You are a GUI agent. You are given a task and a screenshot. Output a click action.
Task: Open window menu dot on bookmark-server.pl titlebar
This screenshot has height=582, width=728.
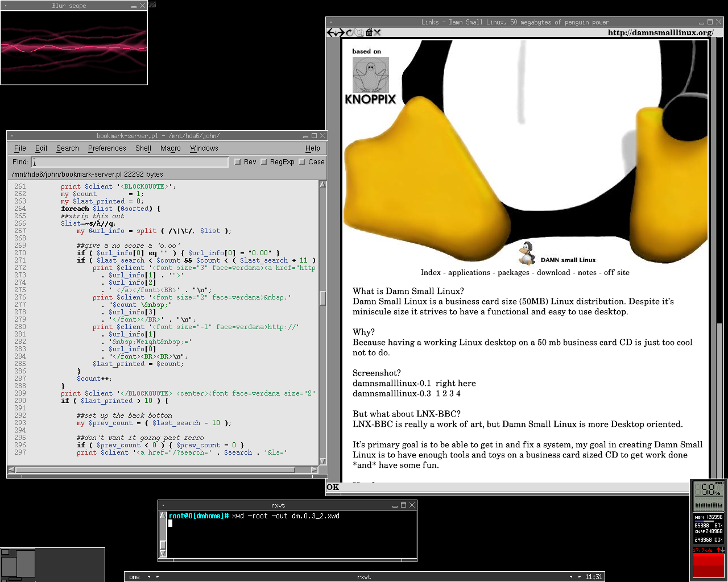point(11,136)
